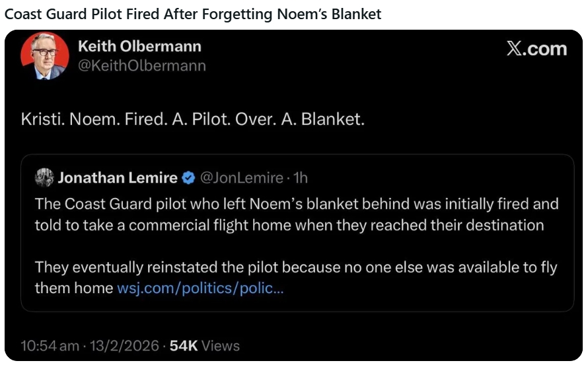Click the blue verified badge
The image size is (588, 365).
188,178
